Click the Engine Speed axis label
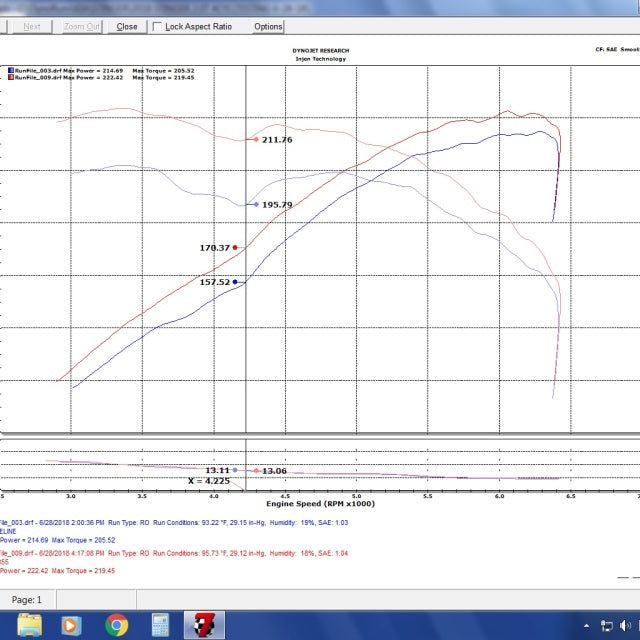This screenshot has width=640, height=640. (320, 504)
